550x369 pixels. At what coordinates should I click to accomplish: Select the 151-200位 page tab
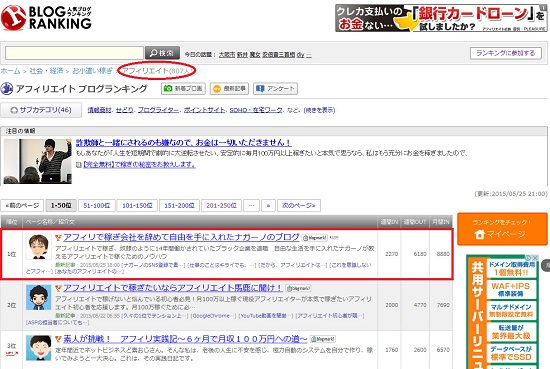click(179, 206)
